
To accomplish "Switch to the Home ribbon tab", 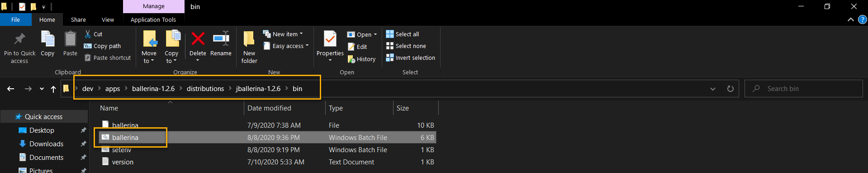I will 47,19.
